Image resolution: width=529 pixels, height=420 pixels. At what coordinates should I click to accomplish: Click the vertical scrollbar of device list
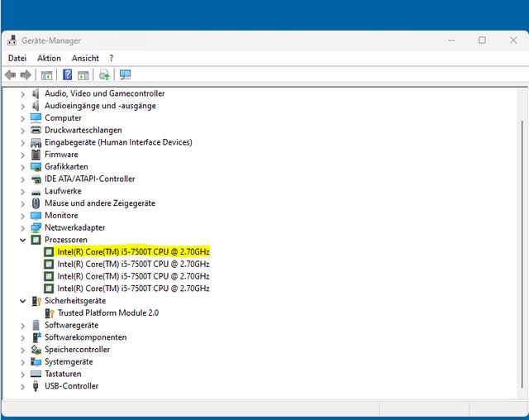(522, 243)
